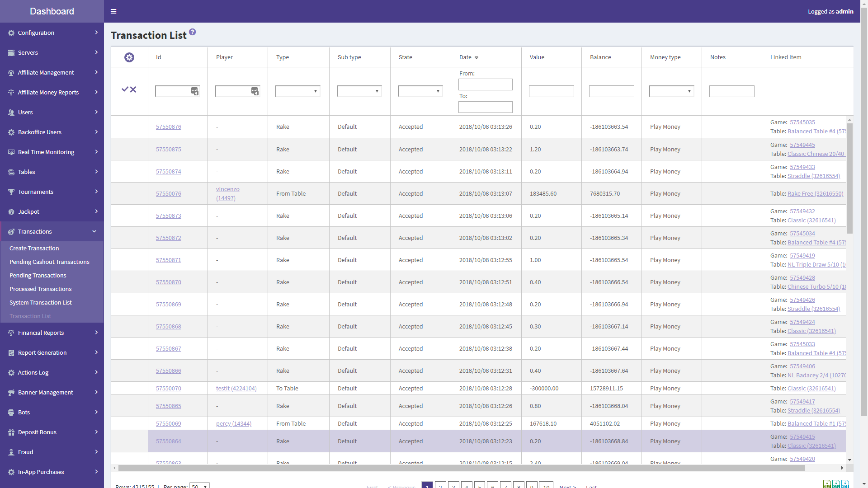This screenshot has height=488, width=868.
Task: Click the table scroll-right arrow
Action: click(x=842, y=468)
